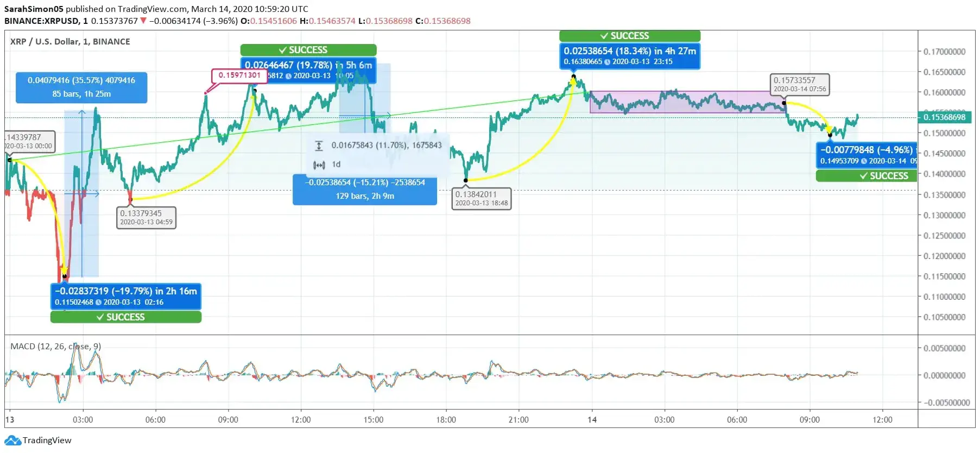Image resolution: width=980 pixels, height=453 pixels.
Task: Click the vertical price-range icon beside 0.01675843
Action: (319, 146)
